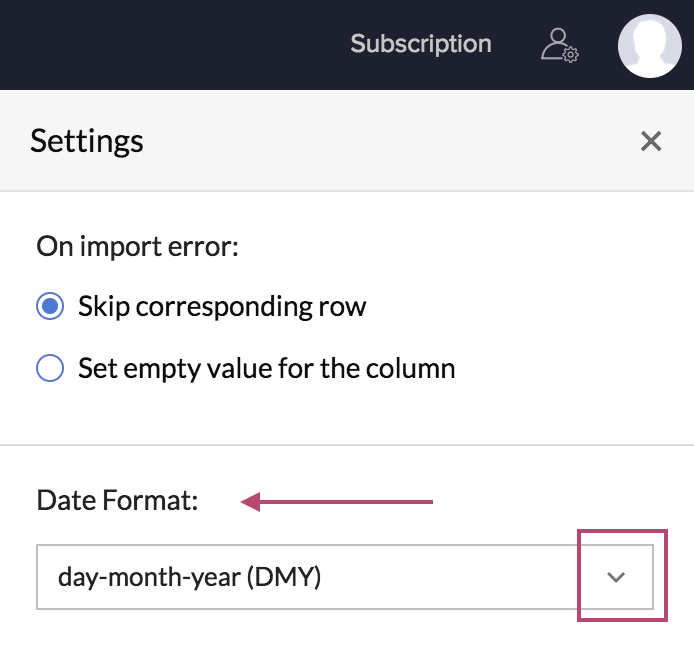
Task: Click the profile avatar picture
Action: pyautogui.click(x=650, y=46)
